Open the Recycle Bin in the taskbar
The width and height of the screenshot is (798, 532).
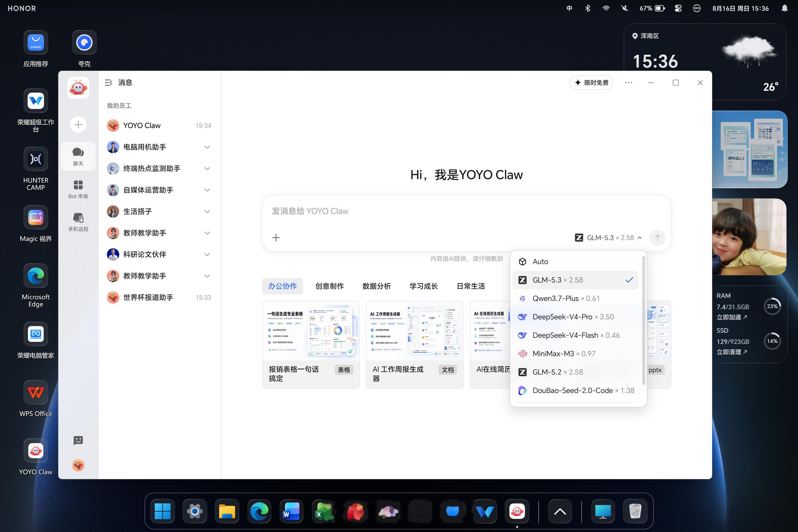point(635,511)
